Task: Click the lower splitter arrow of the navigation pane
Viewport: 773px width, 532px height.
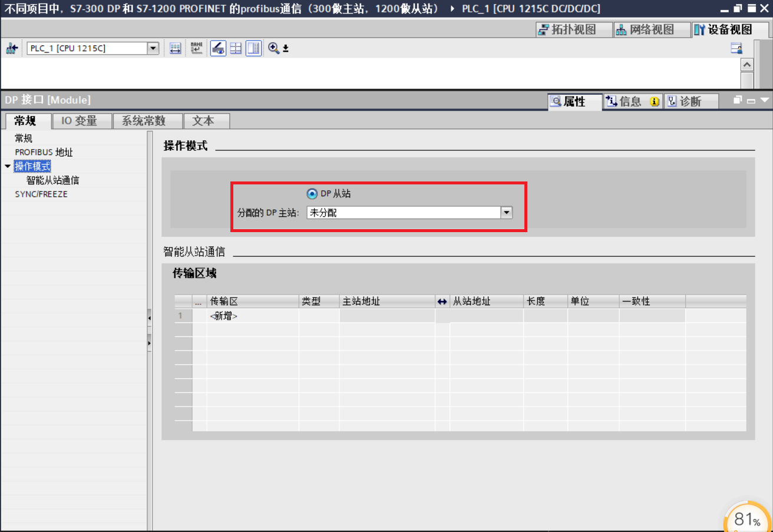Action: coord(149,342)
